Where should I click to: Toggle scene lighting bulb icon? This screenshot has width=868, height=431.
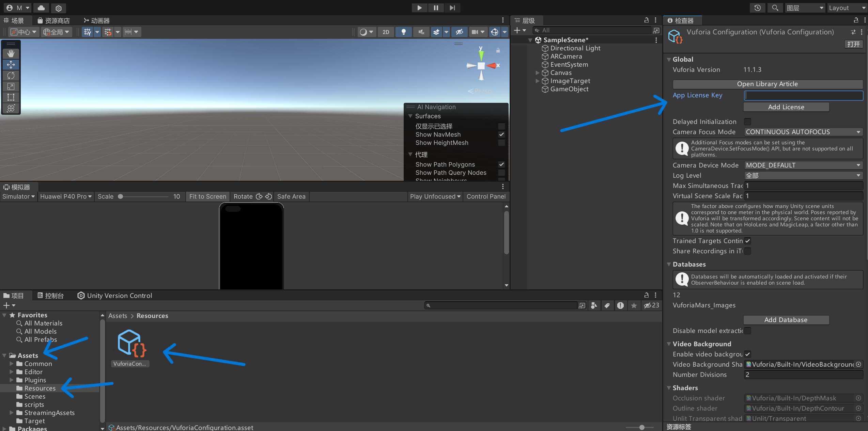click(x=404, y=32)
